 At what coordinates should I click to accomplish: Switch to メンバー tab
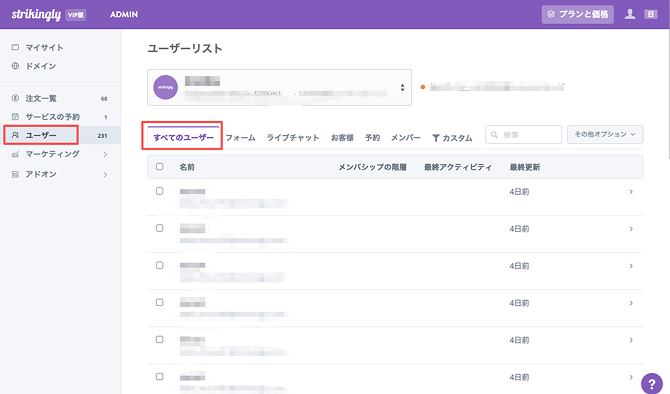coord(406,138)
